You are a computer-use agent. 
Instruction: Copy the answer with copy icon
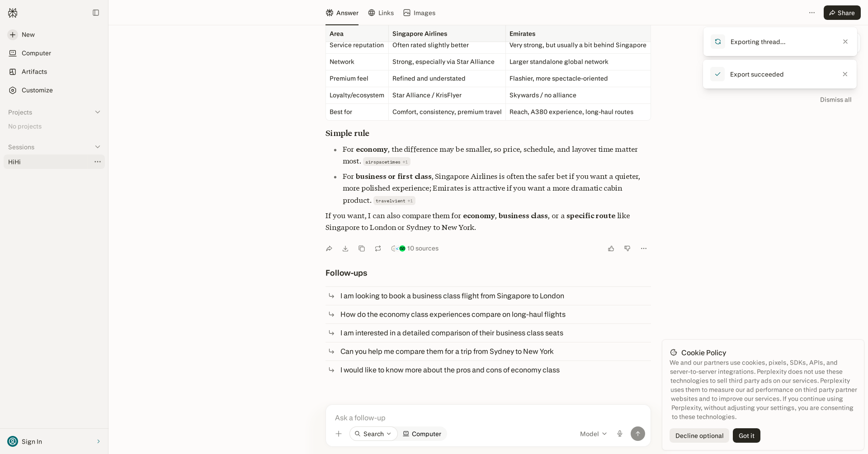(362, 248)
